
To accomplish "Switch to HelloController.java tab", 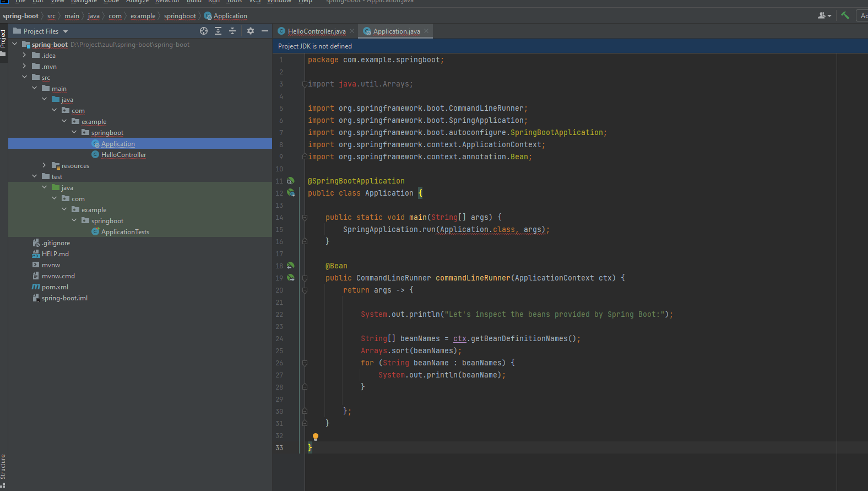I will pyautogui.click(x=316, y=31).
